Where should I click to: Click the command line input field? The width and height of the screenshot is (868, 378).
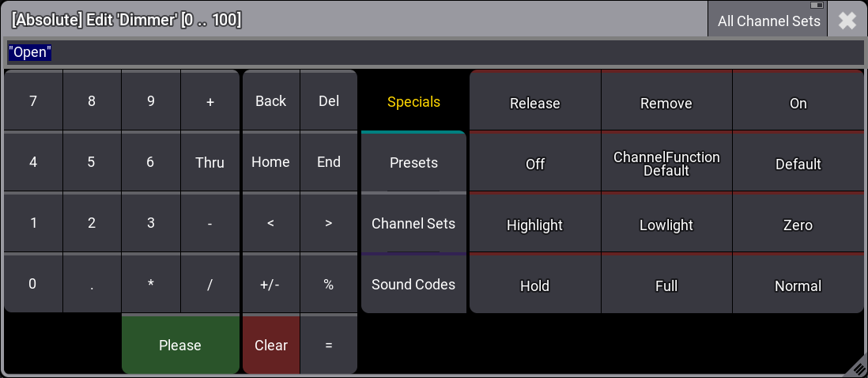pyautogui.click(x=433, y=53)
